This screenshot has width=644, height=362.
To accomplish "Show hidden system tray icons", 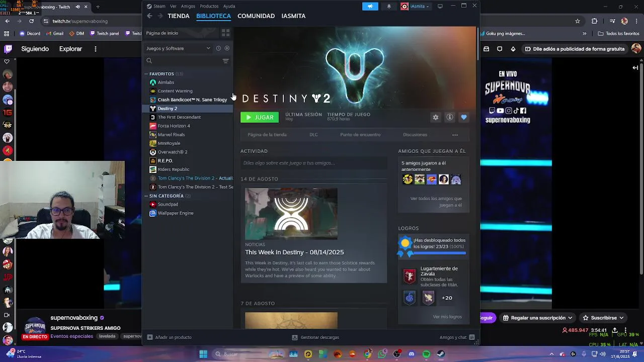I will (x=552, y=354).
